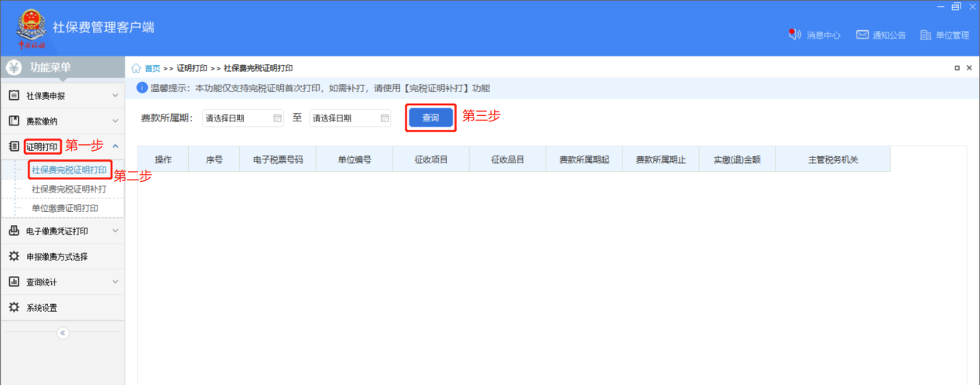This screenshot has width=980, height=386.
Task: Click 首页 breadcrumb link
Action: [152, 68]
